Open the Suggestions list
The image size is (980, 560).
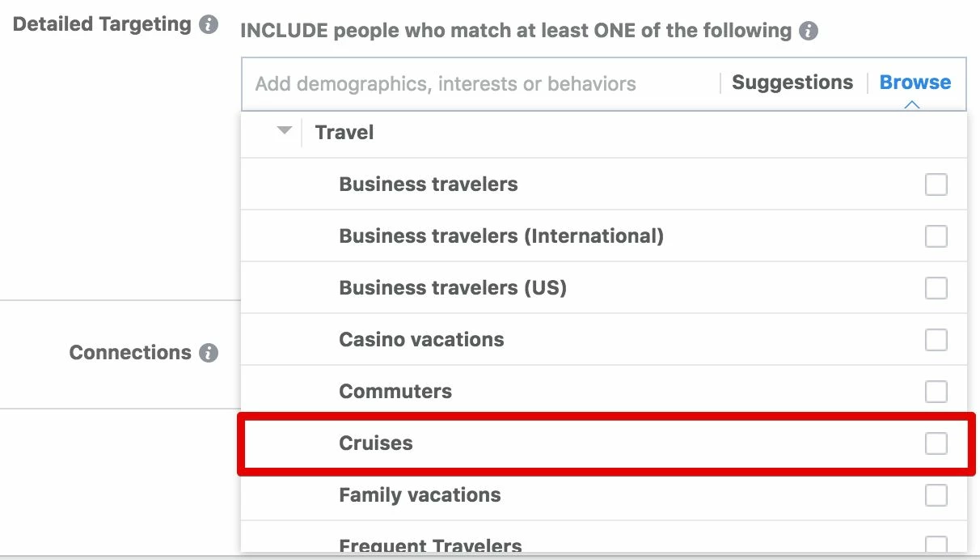click(x=792, y=83)
